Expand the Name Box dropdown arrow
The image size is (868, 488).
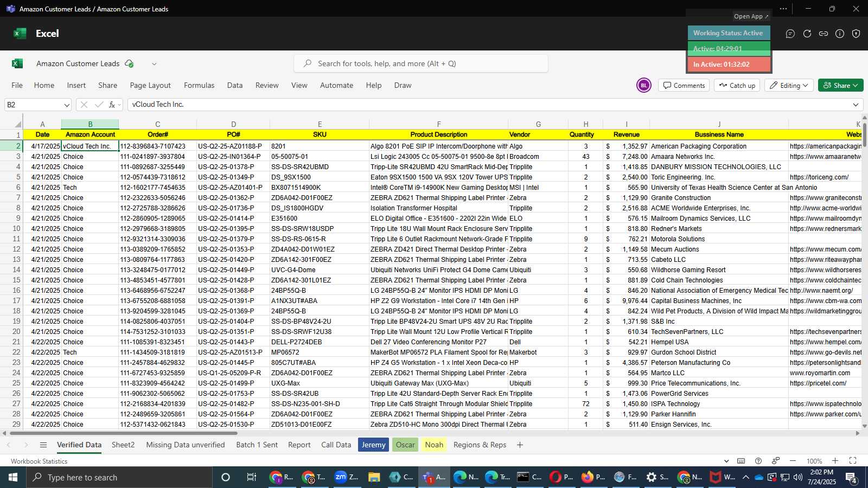click(x=67, y=105)
